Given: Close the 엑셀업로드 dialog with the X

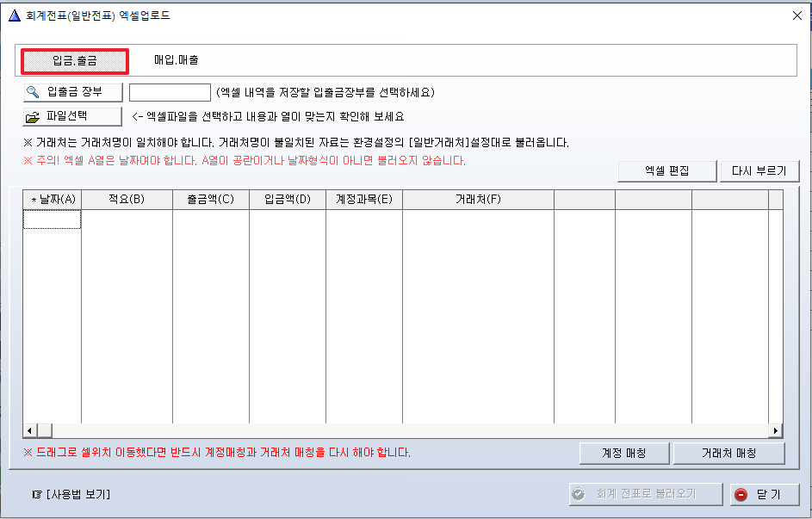Looking at the screenshot, I should point(797,15).
